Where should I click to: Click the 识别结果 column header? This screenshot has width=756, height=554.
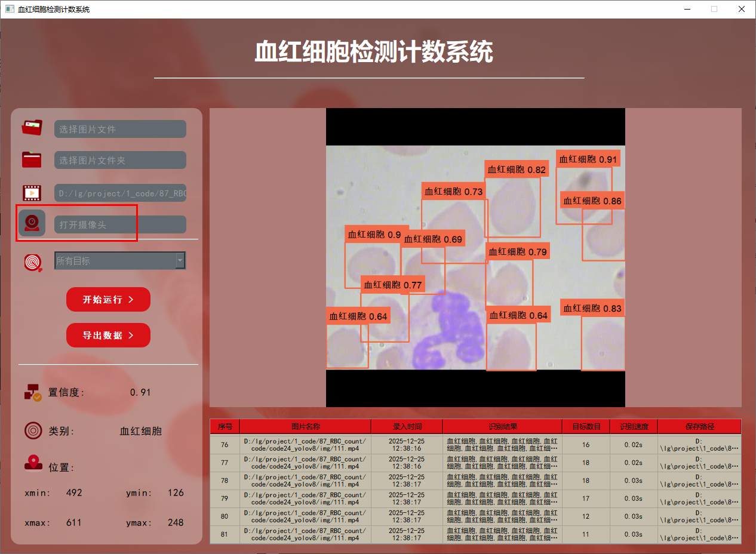[503, 426]
